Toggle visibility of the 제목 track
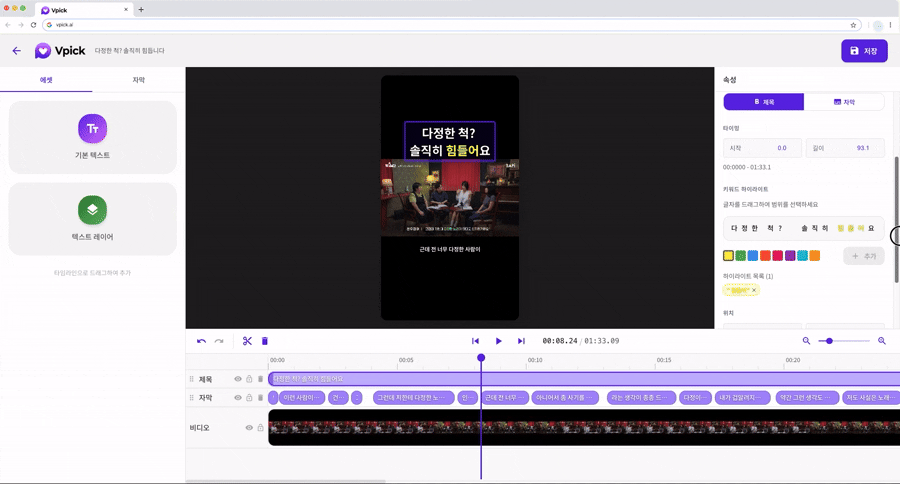900x484 pixels. [238, 379]
